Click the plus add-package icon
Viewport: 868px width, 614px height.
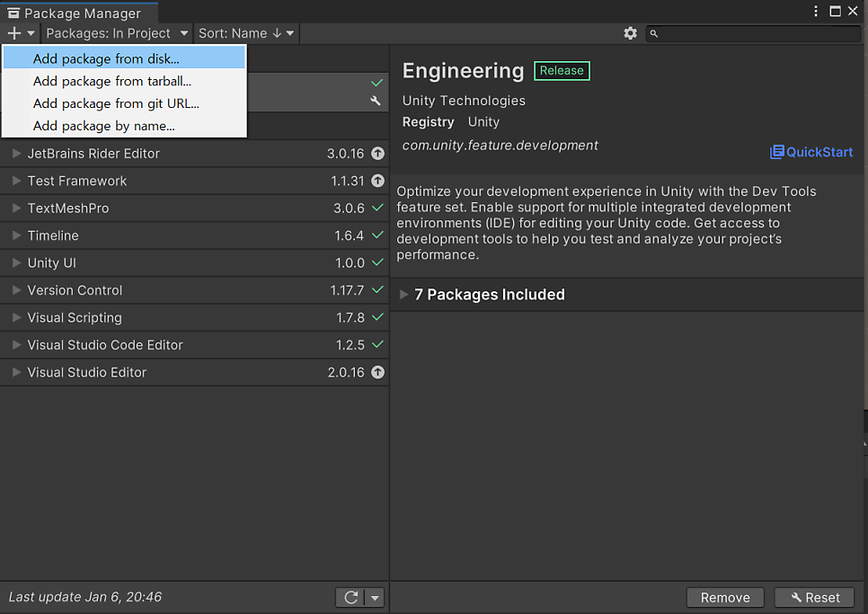point(14,33)
